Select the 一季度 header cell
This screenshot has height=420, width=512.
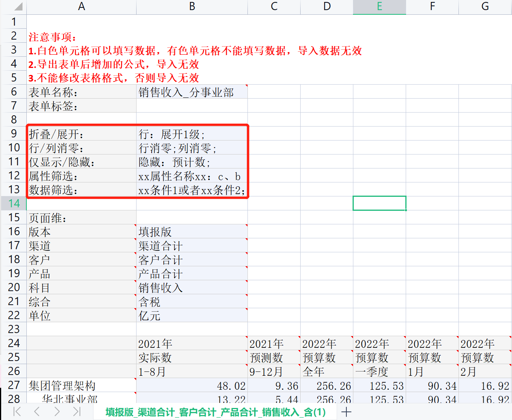[x=379, y=371]
